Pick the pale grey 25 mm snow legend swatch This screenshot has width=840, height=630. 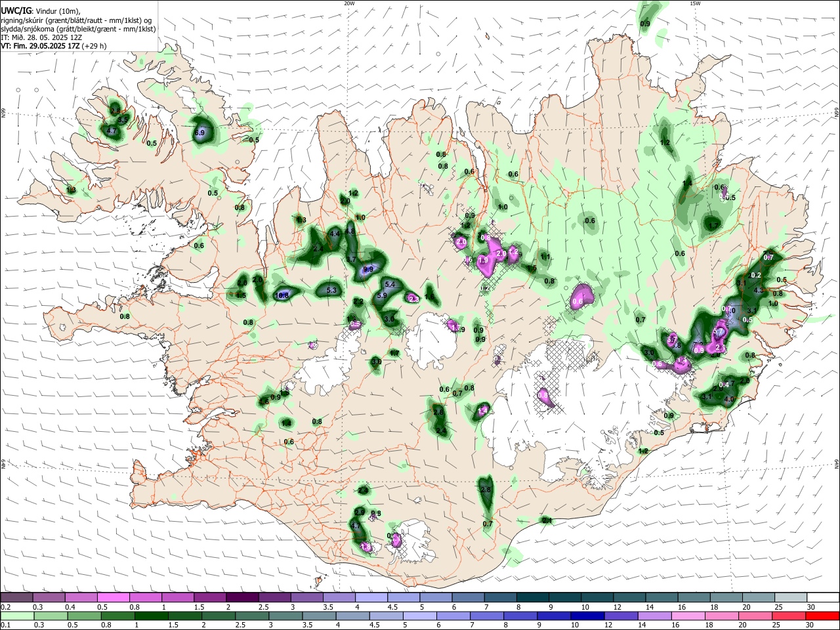(x=791, y=598)
